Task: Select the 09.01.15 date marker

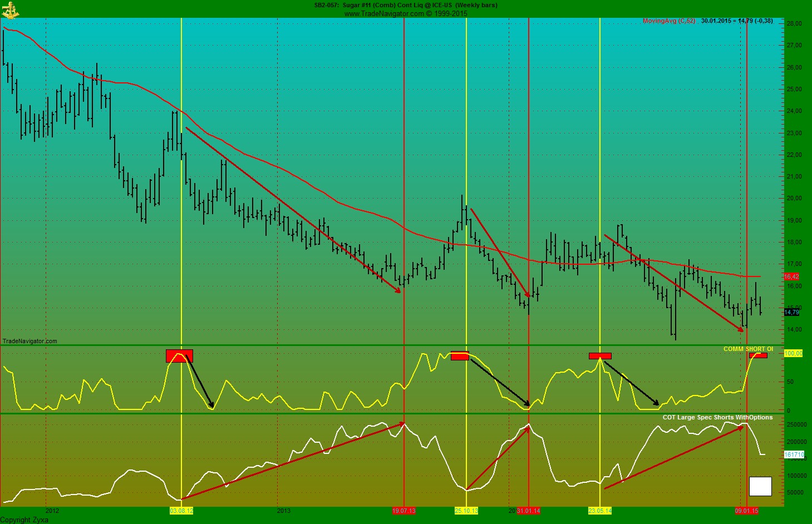Action: pos(747,511)
